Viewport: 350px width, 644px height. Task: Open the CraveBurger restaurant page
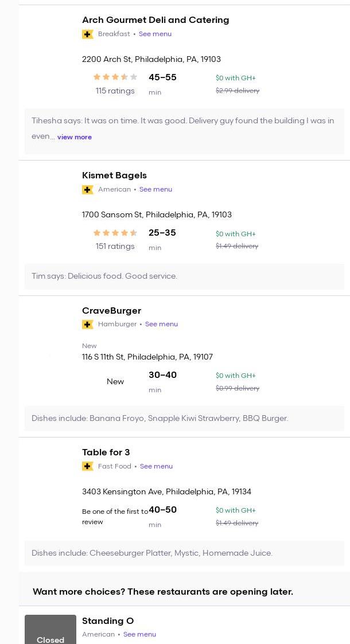click(111, 311)
